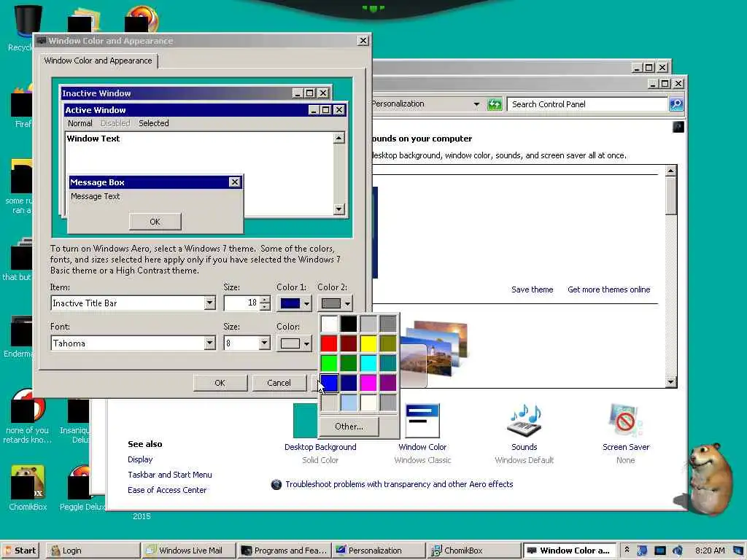The image size is (747, 560).
Task: Select the Window Color and Appearance tab
Action: coord(98,61)
